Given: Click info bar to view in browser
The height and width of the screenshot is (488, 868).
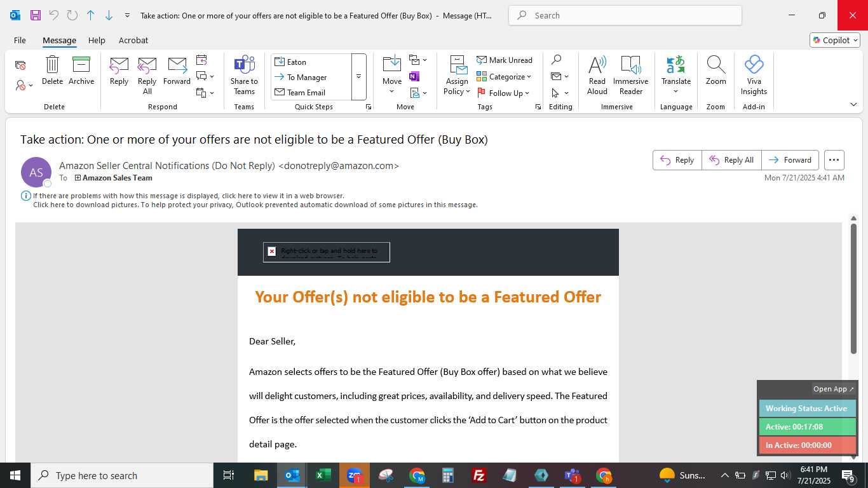Looking at the screenshot, I should pos(189,196).
